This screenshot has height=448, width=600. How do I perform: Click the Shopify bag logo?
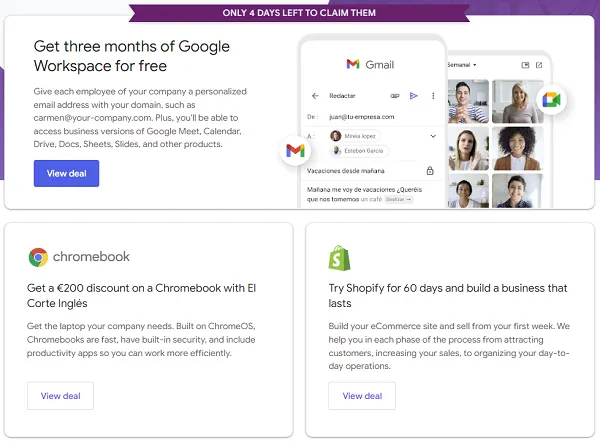pyautogui.click(x=339, y=258)
